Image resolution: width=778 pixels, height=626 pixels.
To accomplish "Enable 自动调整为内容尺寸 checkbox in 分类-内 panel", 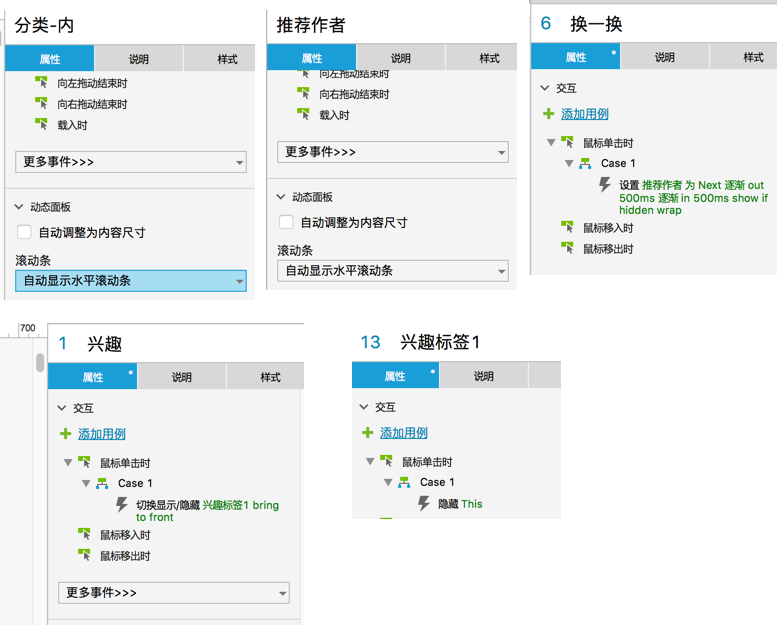I will pyautogui.click(x=24, y=232).
